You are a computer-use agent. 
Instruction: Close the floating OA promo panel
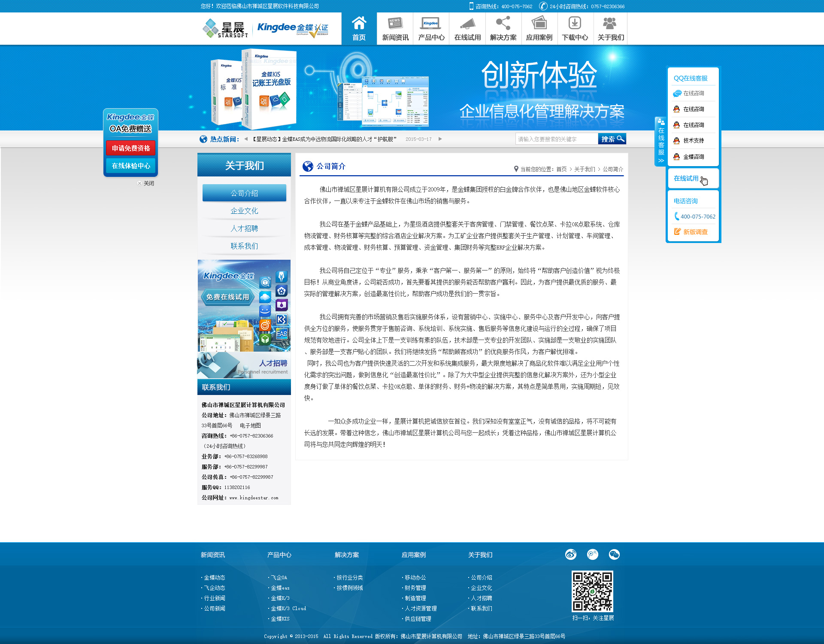click(x=145, y=183)
